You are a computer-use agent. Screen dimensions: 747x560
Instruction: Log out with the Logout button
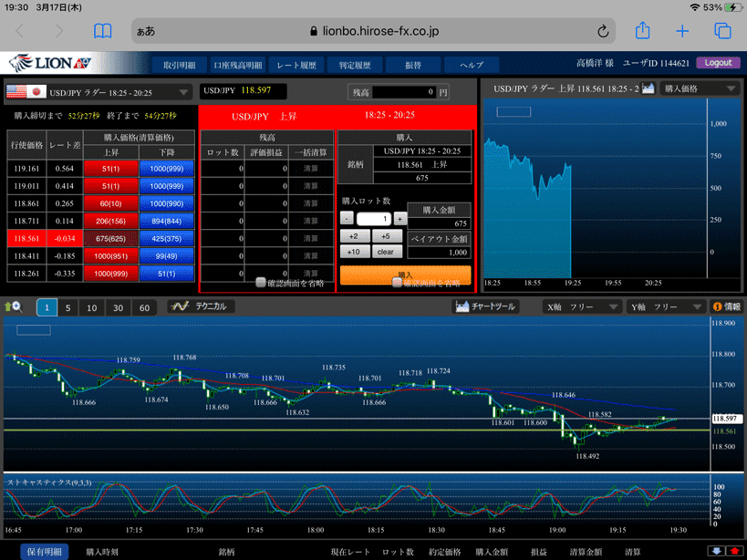pos(718,63)
